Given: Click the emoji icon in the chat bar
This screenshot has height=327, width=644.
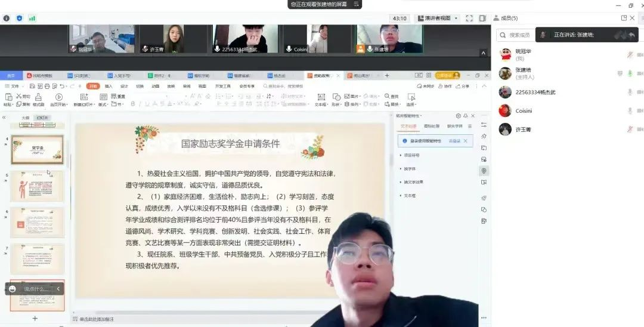Looking at the screenshot, I should 13,289.
